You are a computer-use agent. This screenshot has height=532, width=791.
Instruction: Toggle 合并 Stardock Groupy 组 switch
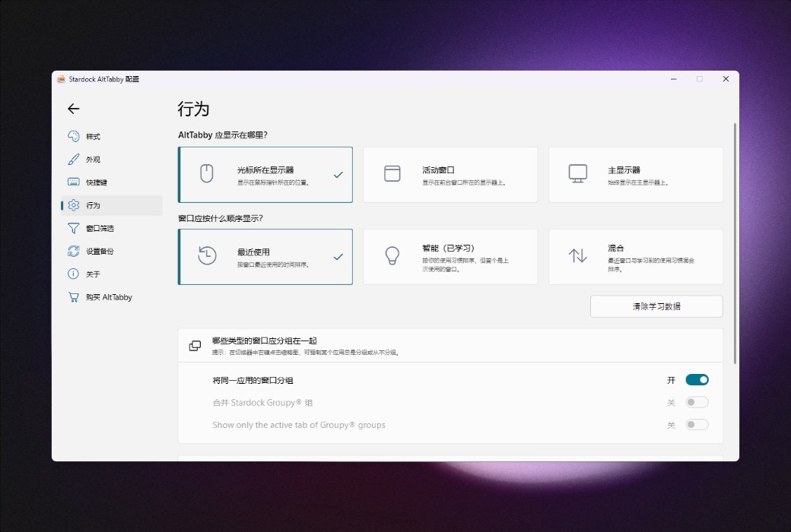point(697,402)
